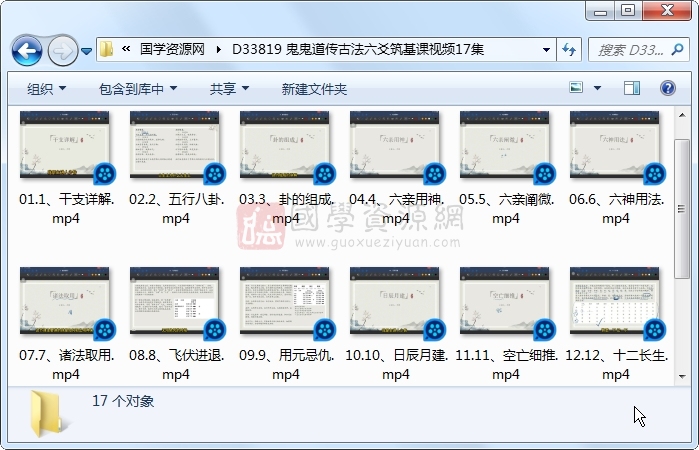Select video thumbnail 09.9、用元忌仇
Image resolution: width=699 pixels, height=450 pixels.
click(284, 301)
